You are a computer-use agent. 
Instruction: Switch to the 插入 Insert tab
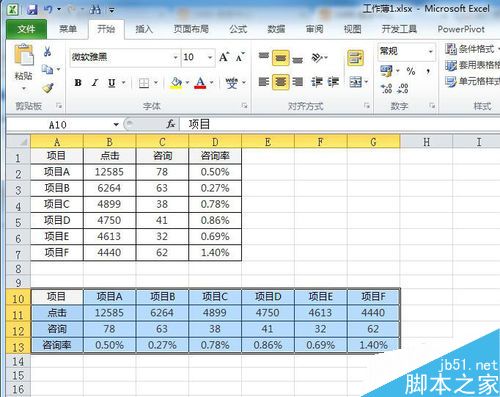coord(144,29)
